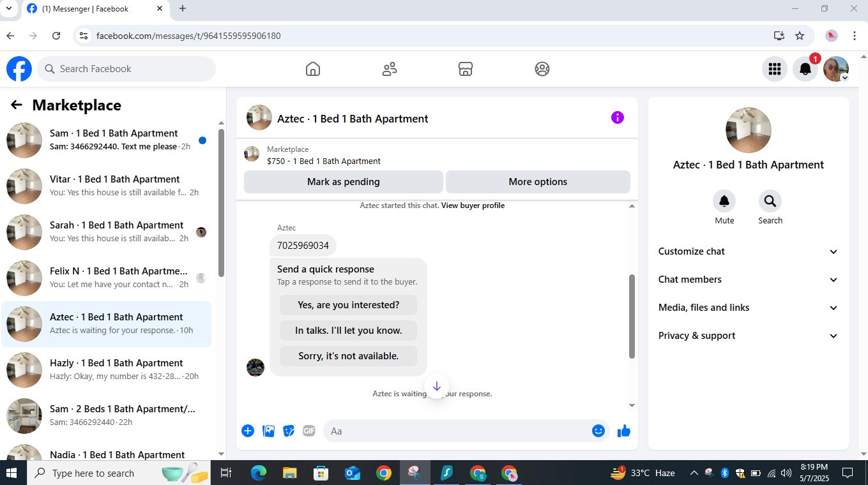Image resolution: width=868 pixels, height=485 pixels.
Task: Bookmark this page star icon
Action: point(800,36)
